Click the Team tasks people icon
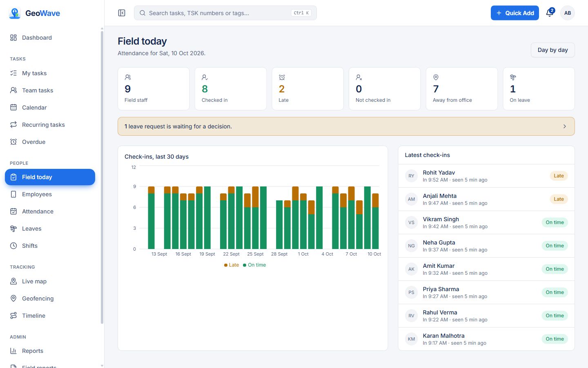588x368 pixels. (13, 90)
